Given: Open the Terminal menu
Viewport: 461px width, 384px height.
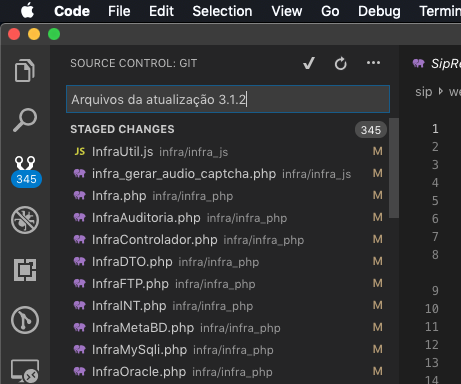Looking at the screenshot, I should pyautogui.click(x=440, y=11).
